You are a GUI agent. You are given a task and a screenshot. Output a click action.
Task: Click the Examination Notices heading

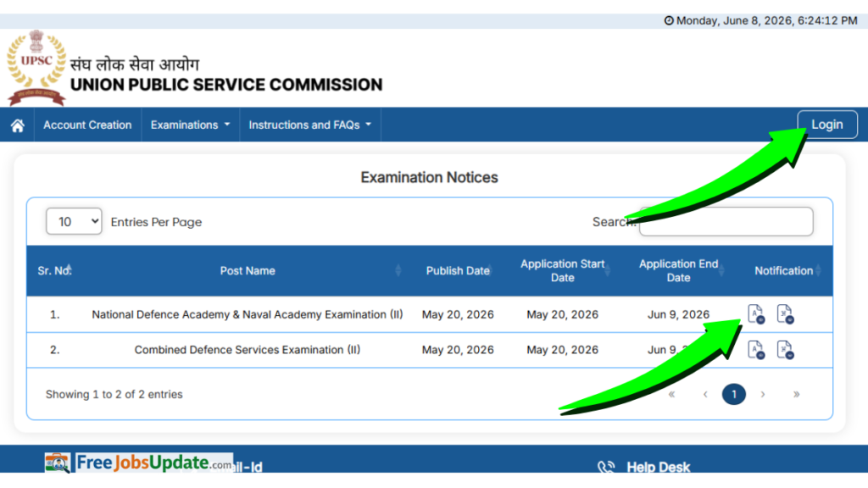[430, 177]
